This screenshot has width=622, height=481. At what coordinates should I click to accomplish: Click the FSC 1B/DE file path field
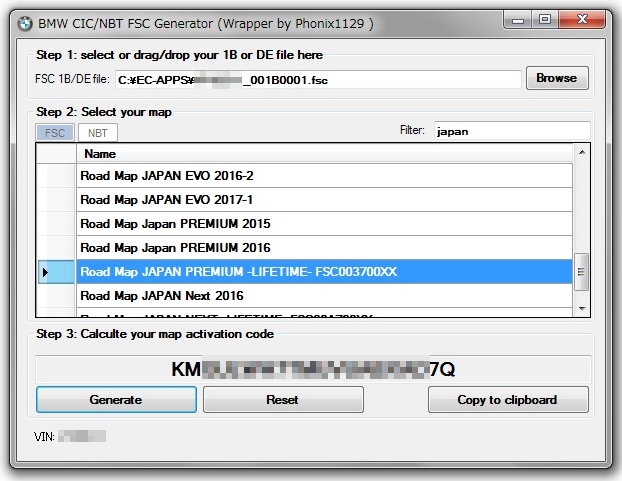click(318, 80)
